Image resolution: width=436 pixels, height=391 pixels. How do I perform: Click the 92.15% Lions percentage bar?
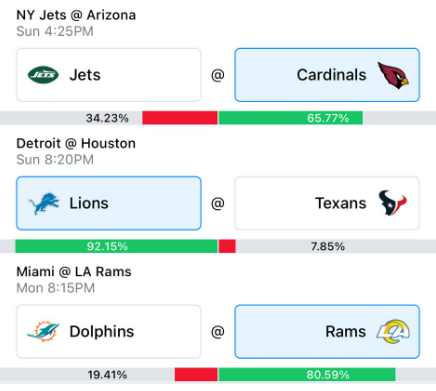pos(116,246)
